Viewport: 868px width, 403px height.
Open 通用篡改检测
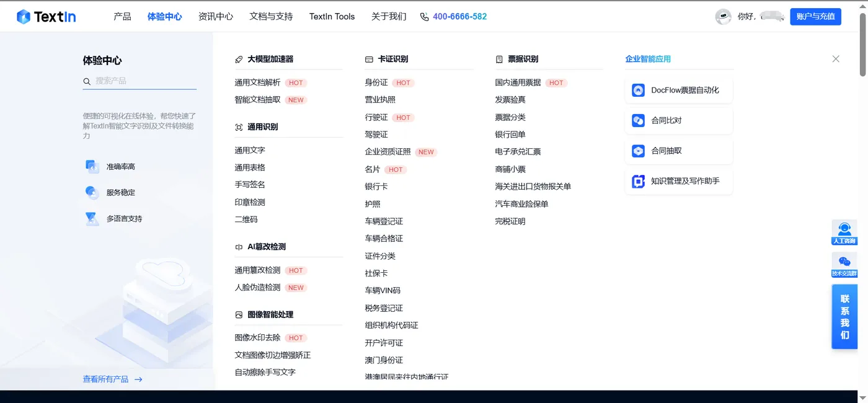point(257,270)
